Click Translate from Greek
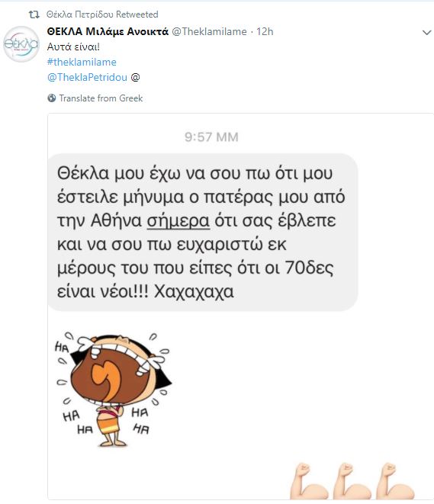The width and height of the screenshot is (434, 504). point(101,98)
